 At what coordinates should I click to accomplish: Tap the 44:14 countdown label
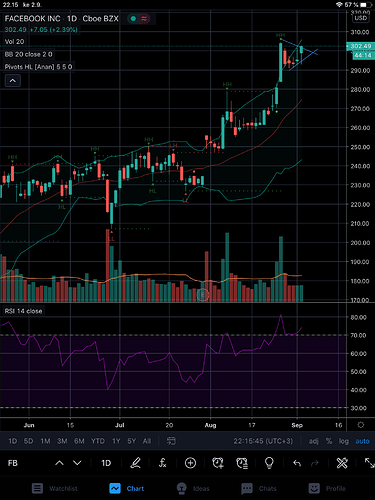coord(363,55)
